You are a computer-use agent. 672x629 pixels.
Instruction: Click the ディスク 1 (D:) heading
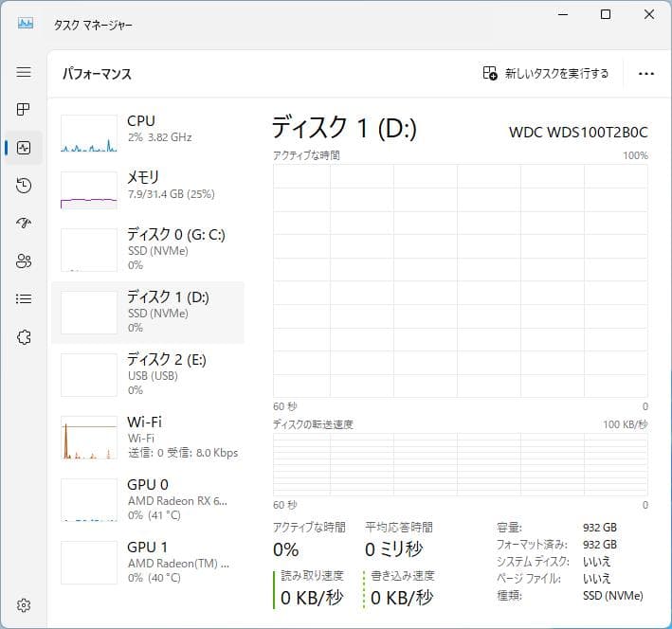pyautogui.click(x=344, y=128)
